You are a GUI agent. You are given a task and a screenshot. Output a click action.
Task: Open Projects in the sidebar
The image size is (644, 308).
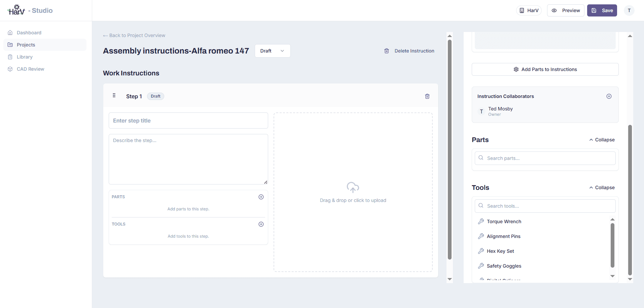(45, 45)
